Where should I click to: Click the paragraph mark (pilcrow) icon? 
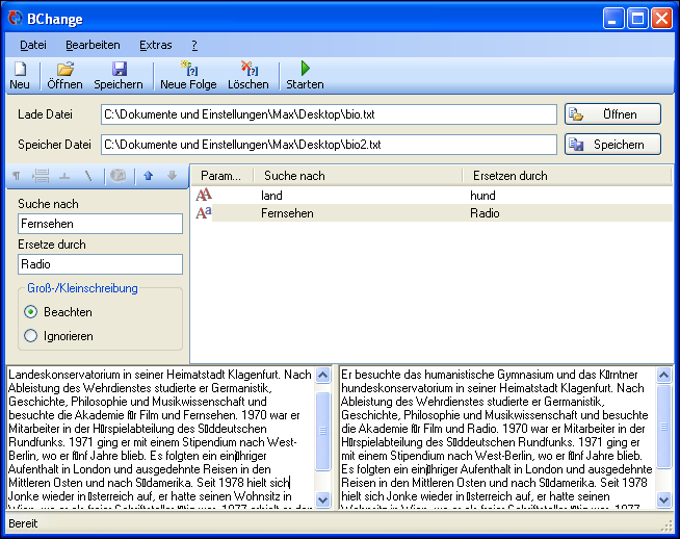pos(16,176)
